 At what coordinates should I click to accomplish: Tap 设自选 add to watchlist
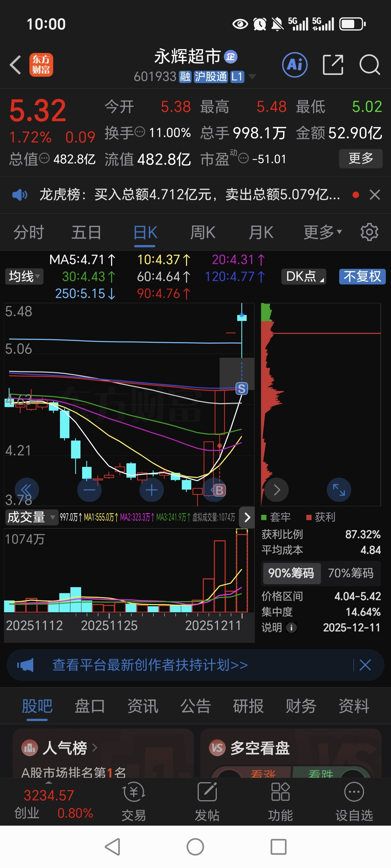point(354,802)
